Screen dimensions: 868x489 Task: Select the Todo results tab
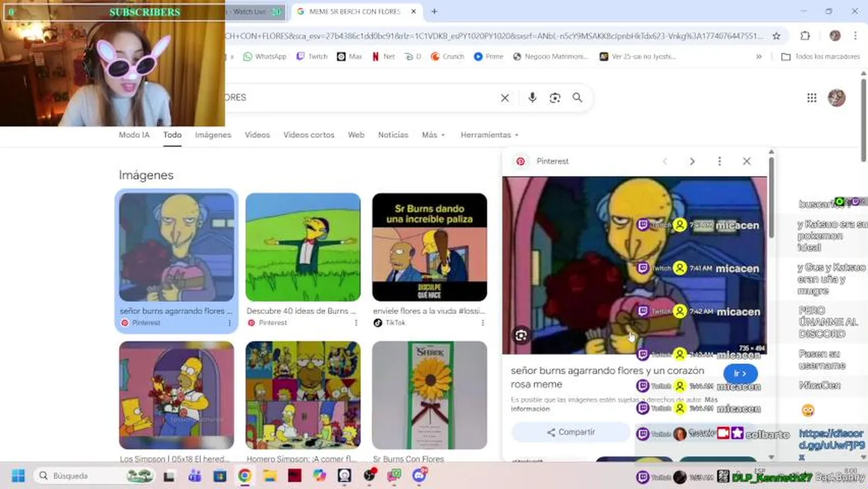coord(172,134)
